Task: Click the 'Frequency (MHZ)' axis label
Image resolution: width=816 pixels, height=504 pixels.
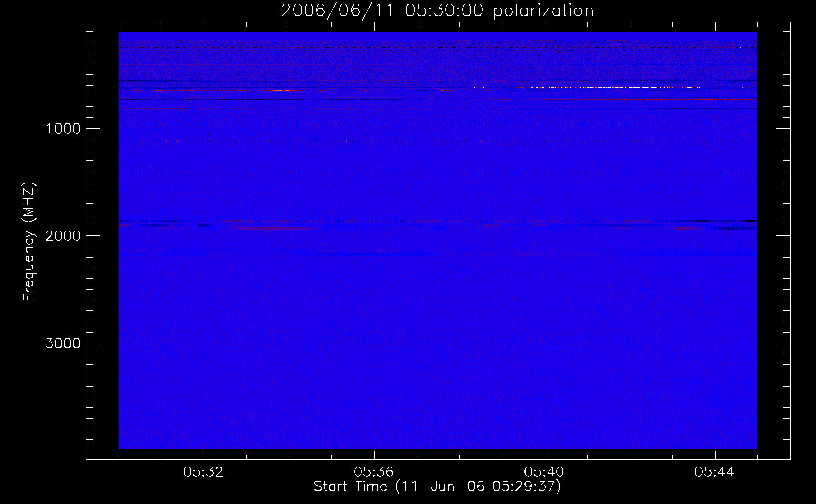Action: point(29,241)
